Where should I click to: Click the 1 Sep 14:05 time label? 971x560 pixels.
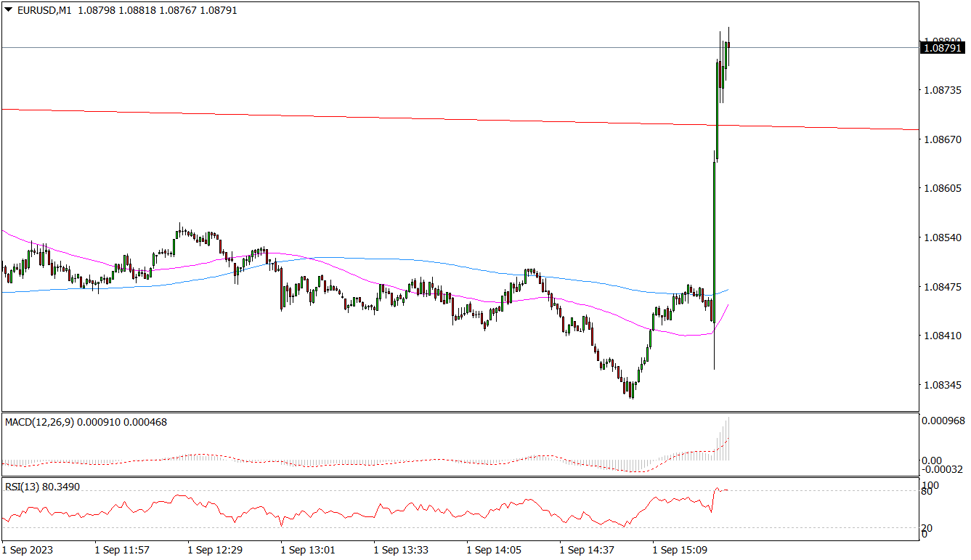pyautogui.click(x=494, y=550)
